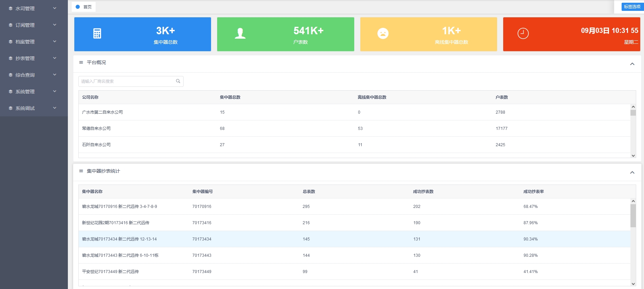Select row 新世纪花园2期70173416 新二代远传

[355, 223]
